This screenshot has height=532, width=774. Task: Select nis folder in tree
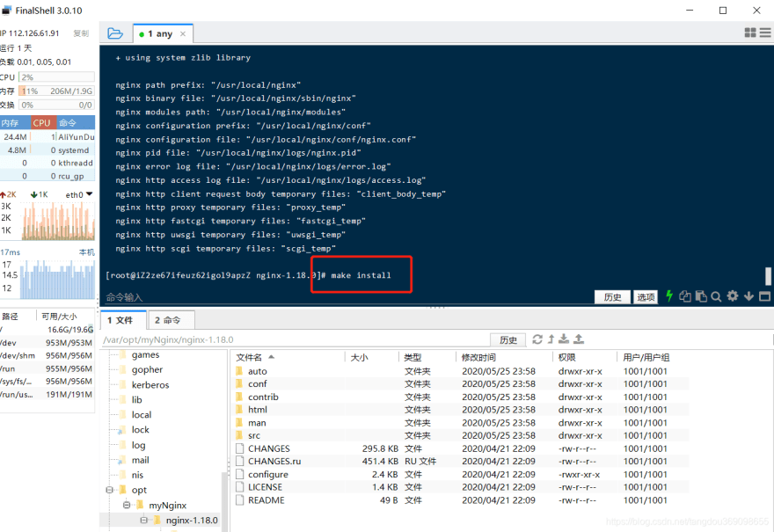(137, 475)
